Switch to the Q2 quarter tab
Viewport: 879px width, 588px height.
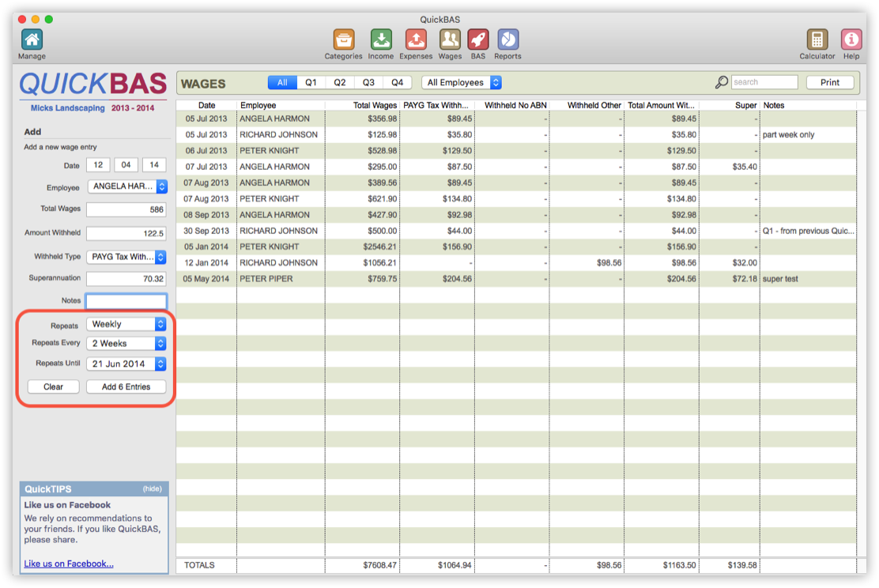339,82
